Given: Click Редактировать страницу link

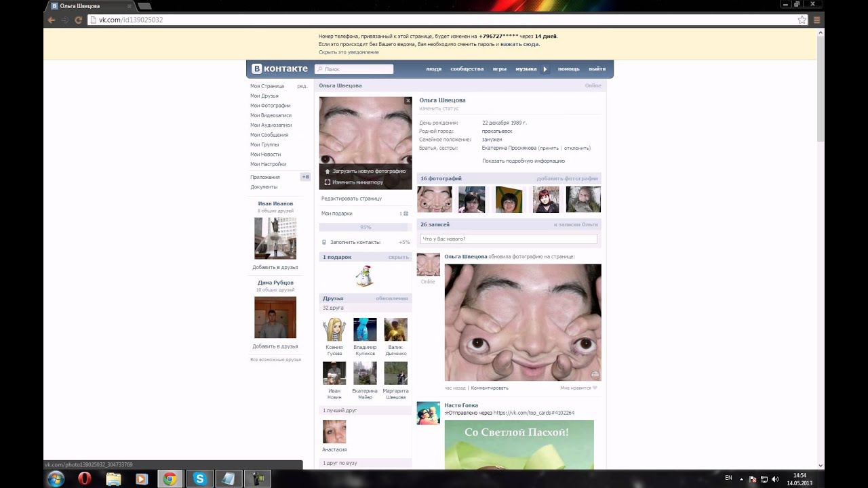Looking at the screenshot, I should (351, 199).
